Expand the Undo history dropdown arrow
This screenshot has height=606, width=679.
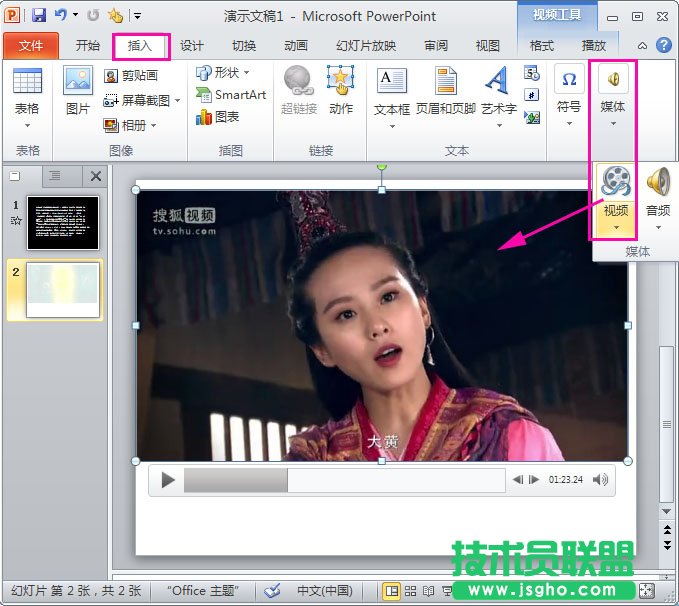[x=75, y=15]
